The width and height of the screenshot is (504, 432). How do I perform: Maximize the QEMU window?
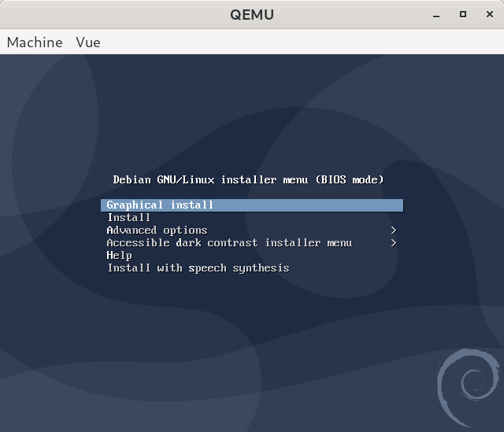(463, 14)
